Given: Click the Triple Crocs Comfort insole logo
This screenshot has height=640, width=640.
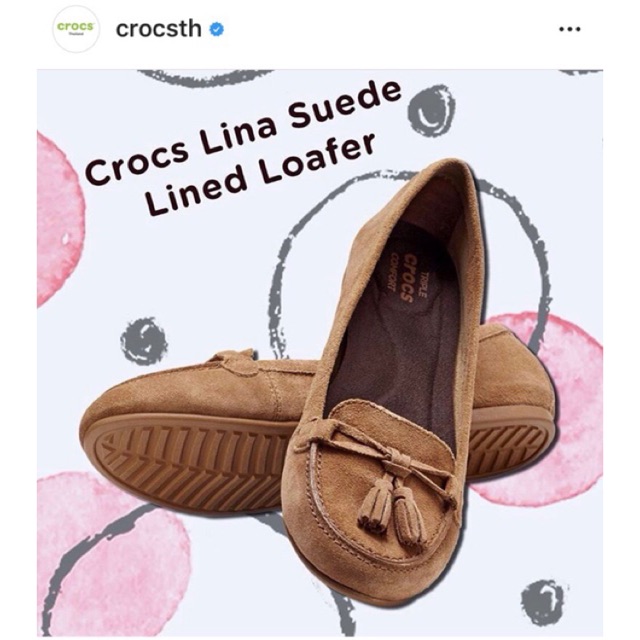Looking at the screenshot, I should tap(408, 277).
